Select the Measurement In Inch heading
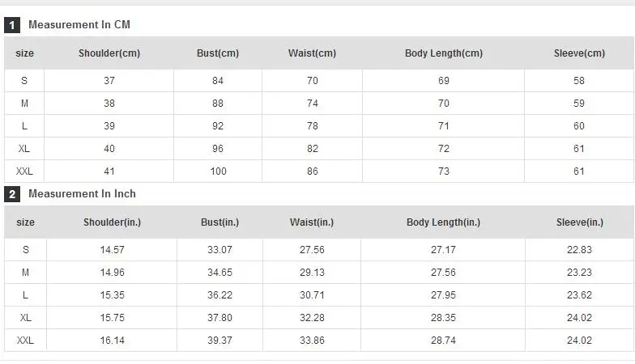The image size is (635, 364). click(x=83, y=194)
